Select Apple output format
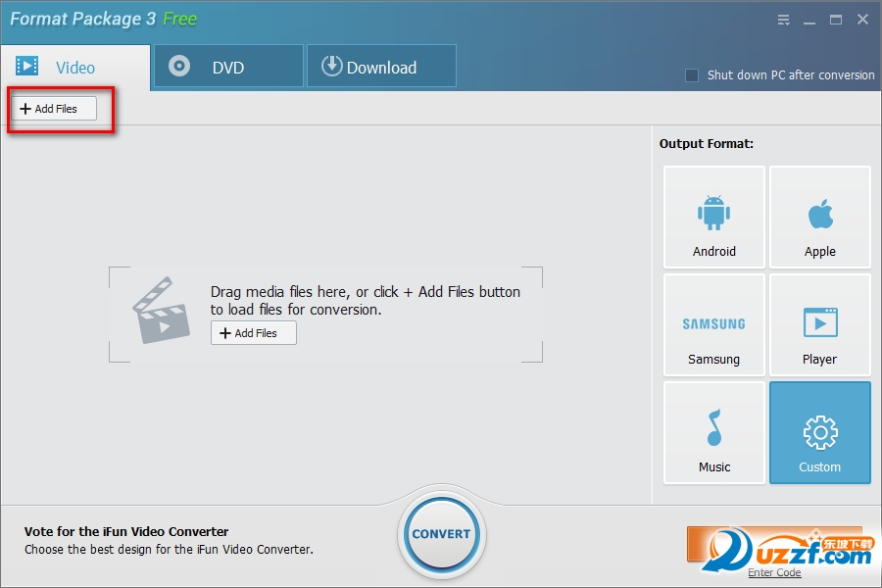This screenshot has height=588, width=882. 819,217
